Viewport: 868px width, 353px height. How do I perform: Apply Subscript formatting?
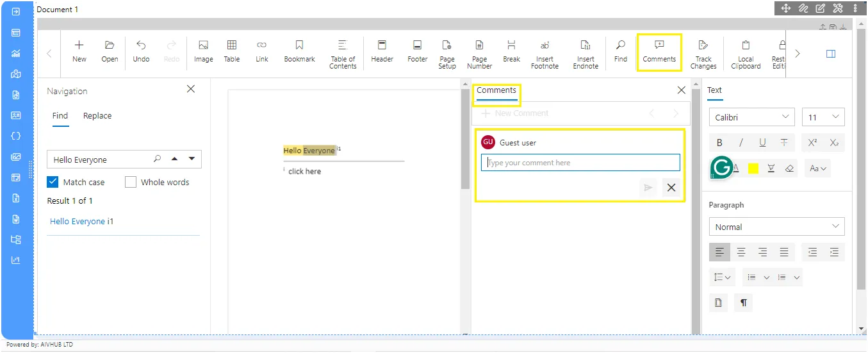834,143
